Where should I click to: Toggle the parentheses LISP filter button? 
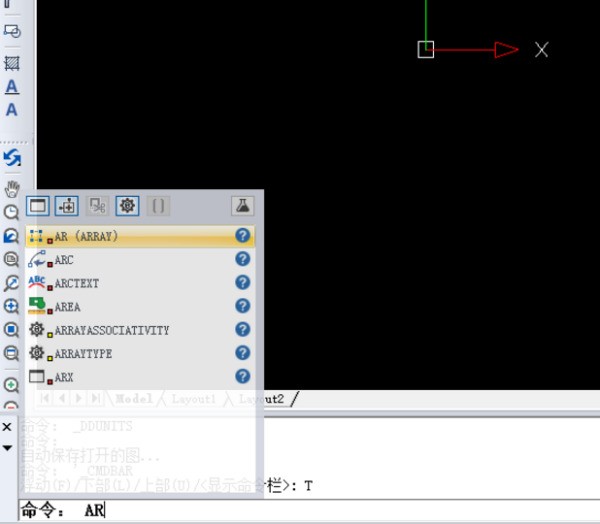(158, 206)
